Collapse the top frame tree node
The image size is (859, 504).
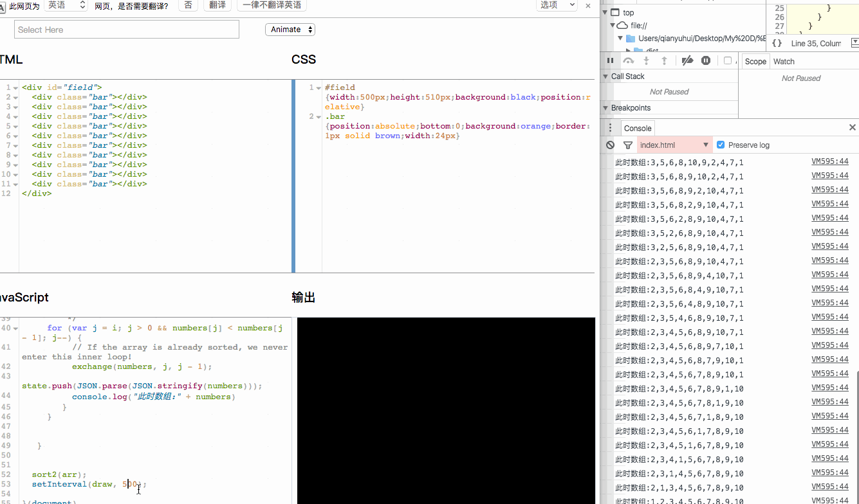605,13
